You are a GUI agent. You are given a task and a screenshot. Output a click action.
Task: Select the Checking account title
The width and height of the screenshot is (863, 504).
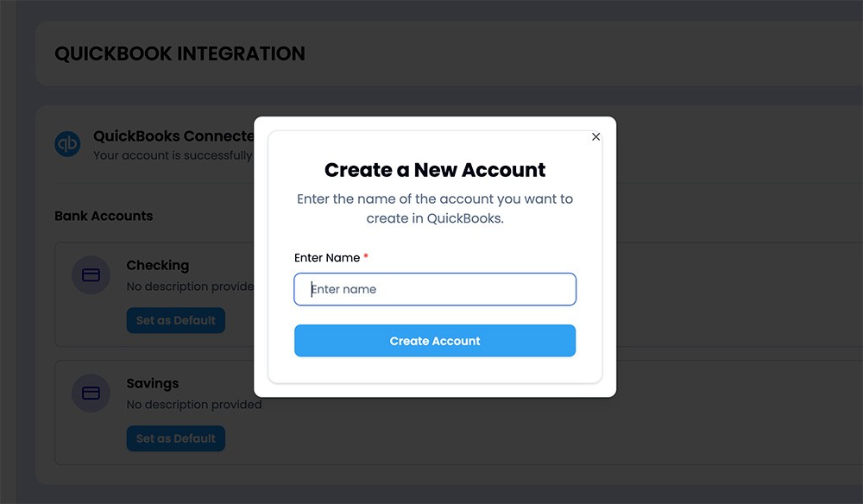(158, 265)
